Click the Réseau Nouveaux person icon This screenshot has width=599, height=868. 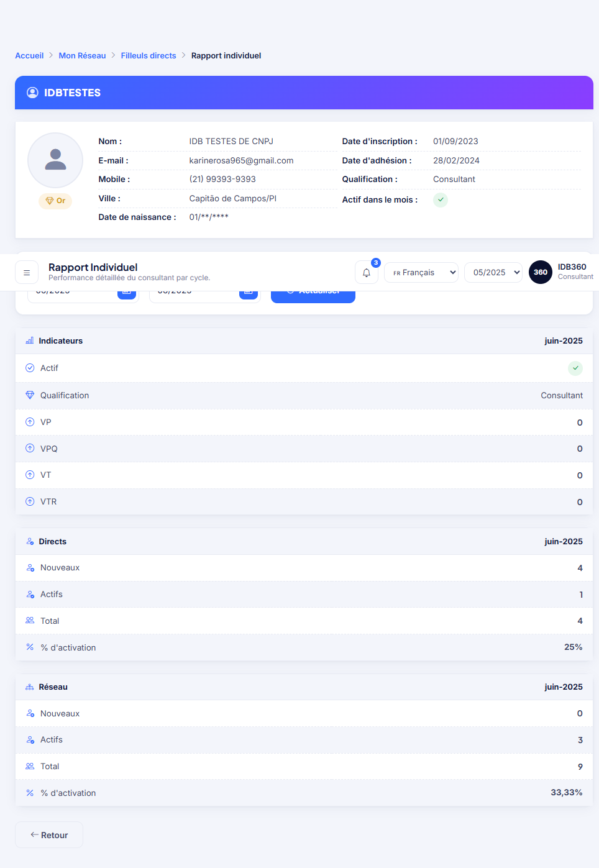click(x=30, y=713)
